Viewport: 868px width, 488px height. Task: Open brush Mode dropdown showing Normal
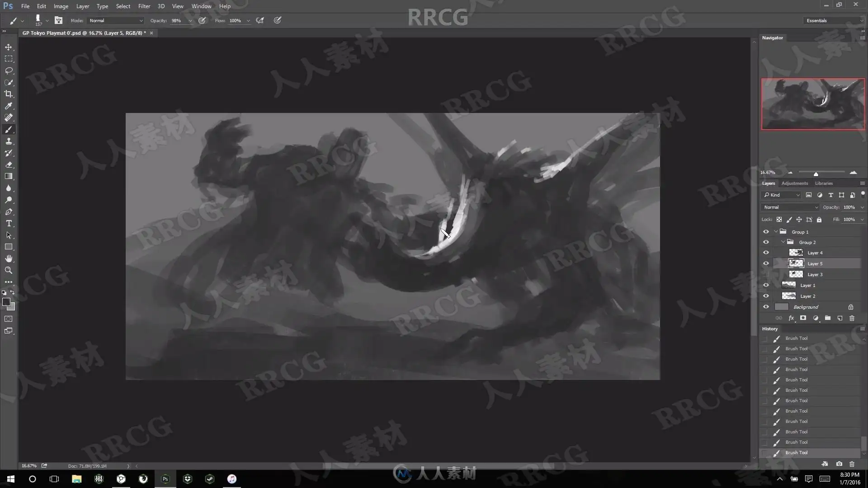coord(115,20)
